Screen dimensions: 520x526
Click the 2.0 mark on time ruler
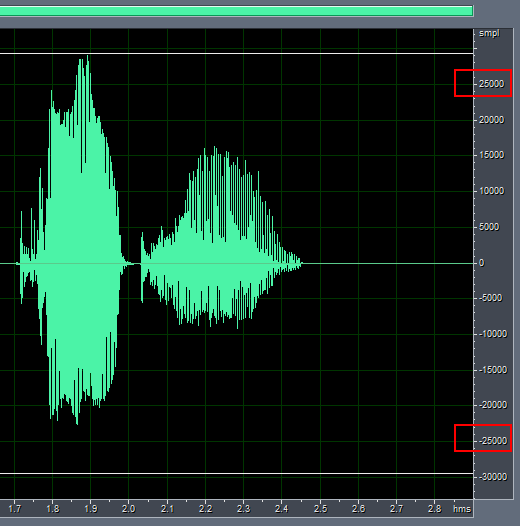128,509
